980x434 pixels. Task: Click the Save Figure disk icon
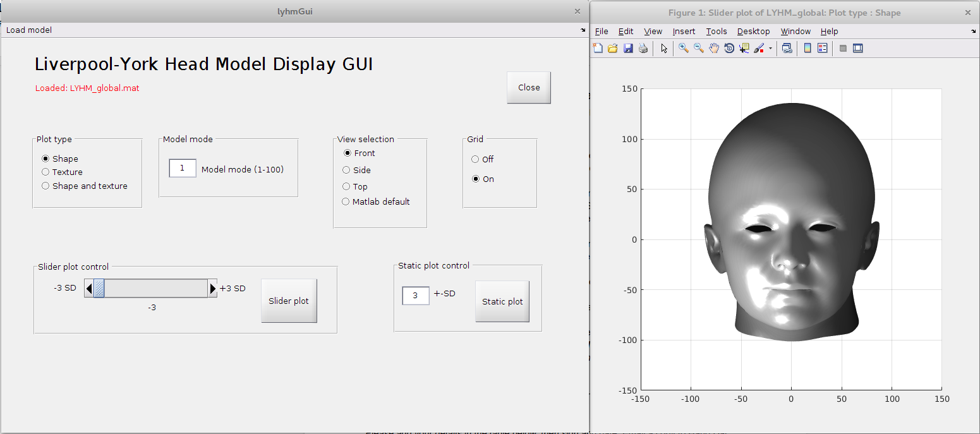[628, 49]
